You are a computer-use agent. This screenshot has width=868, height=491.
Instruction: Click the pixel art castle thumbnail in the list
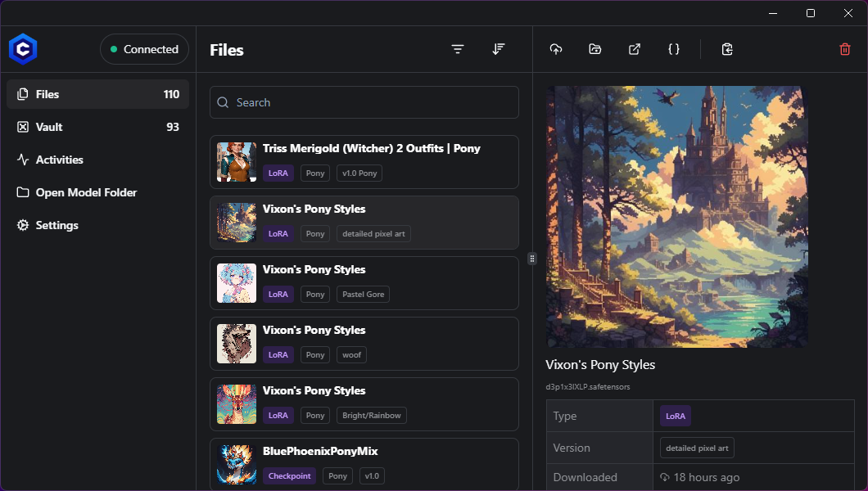237,223
